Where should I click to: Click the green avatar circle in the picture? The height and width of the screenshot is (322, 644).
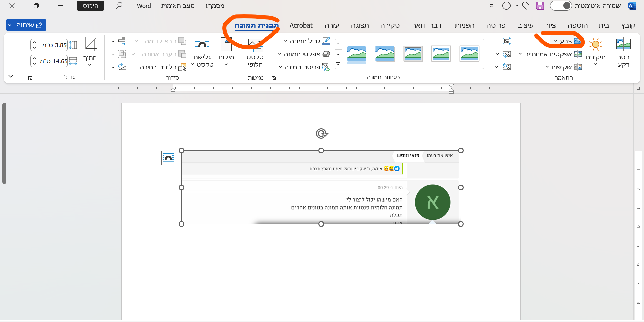(433, 202)
